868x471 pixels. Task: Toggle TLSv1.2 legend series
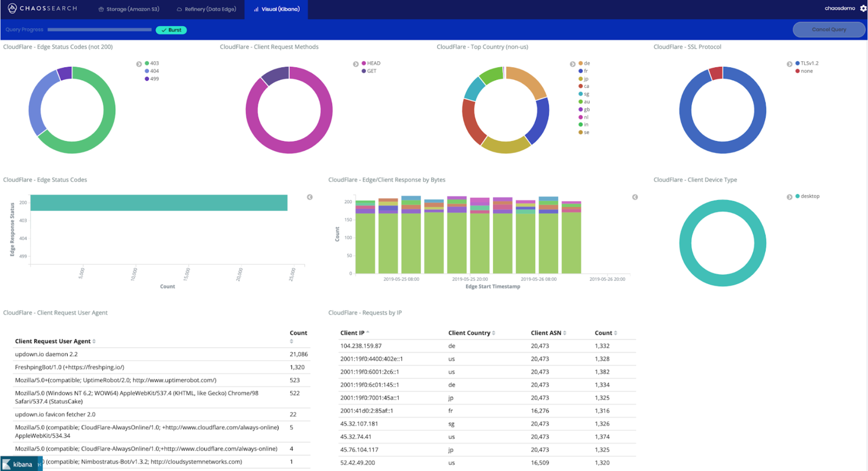click(x=807, y=63)
